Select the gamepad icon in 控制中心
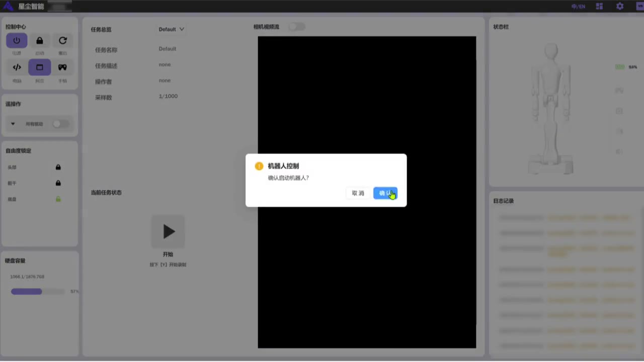Image resolution: width=644 pixels, height=362 pixels. (62, 67)
